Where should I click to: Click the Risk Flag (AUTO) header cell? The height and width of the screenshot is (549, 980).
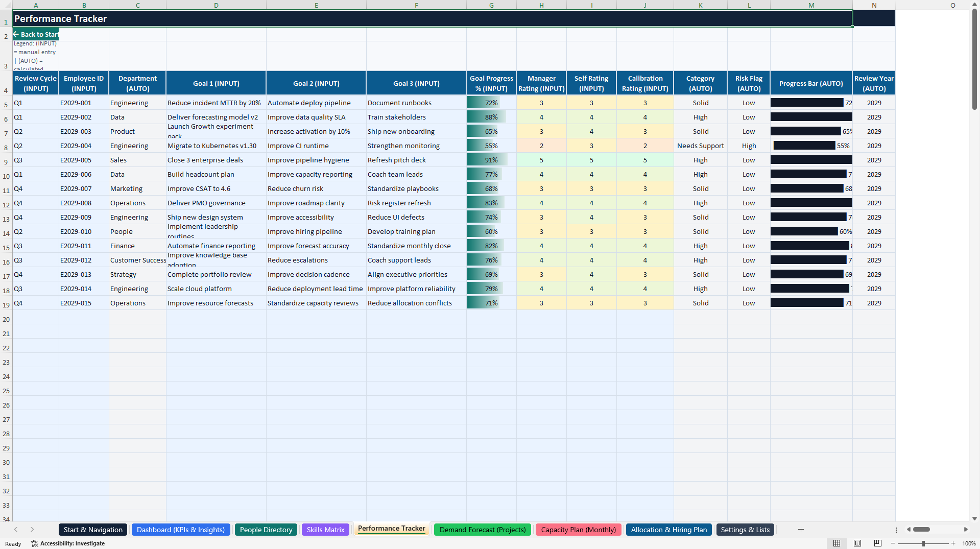point(749,83)
